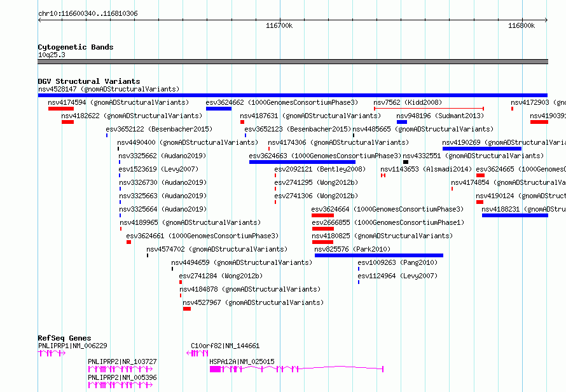Click the gray 10q25.3 cytoband bar
This screenshot has width=566, height=392.
(x=293, y=62)
